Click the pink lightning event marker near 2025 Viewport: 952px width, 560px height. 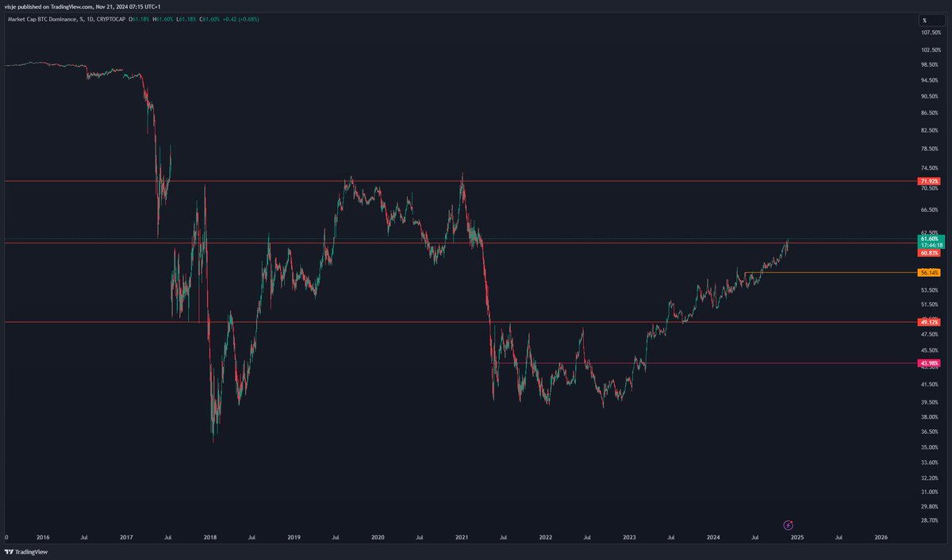(789, 524)
